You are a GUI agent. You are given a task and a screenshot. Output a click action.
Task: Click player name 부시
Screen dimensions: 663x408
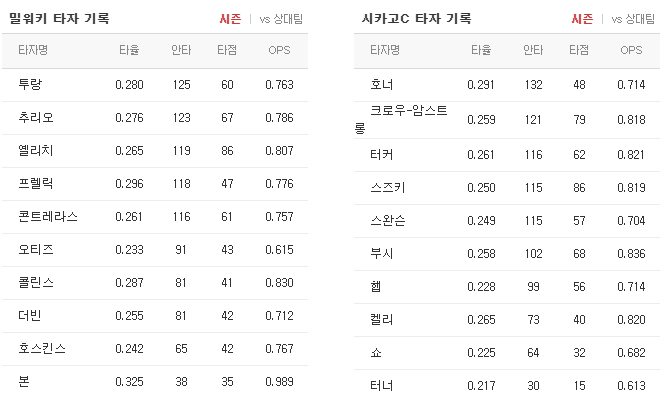coord(382,254)
